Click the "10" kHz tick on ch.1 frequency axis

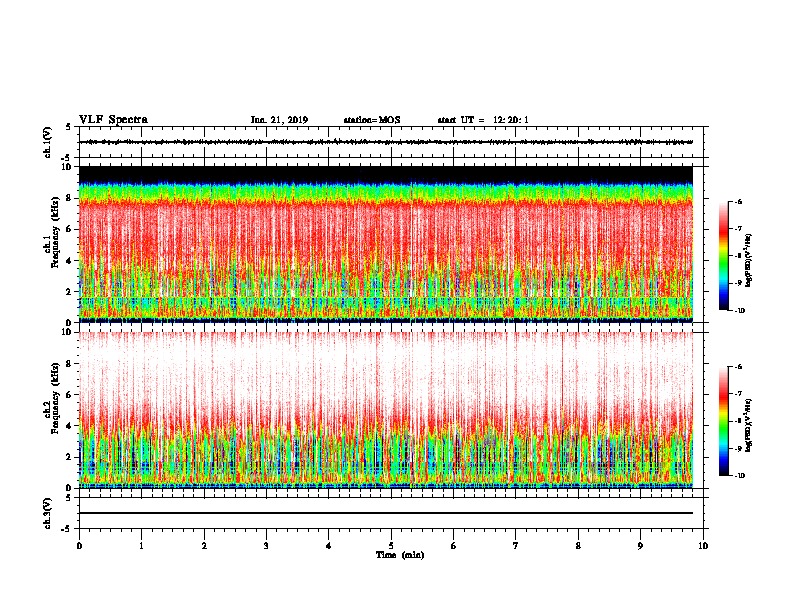(67, 167)
